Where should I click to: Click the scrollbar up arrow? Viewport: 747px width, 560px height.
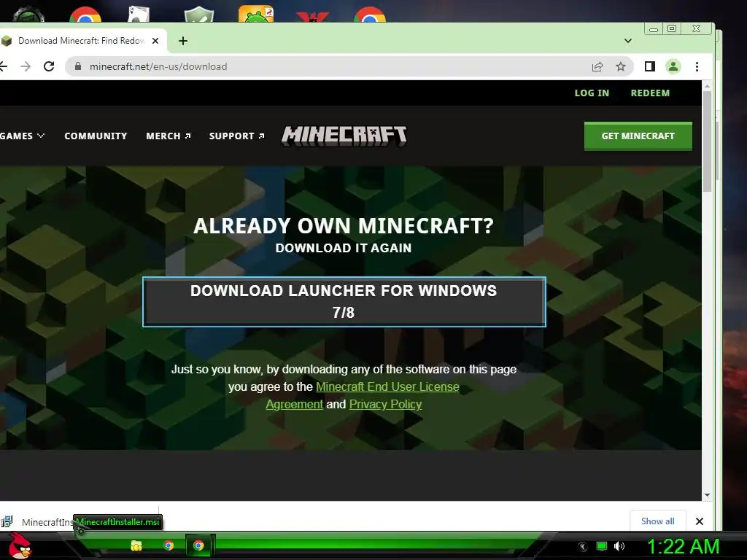point(707,86)
